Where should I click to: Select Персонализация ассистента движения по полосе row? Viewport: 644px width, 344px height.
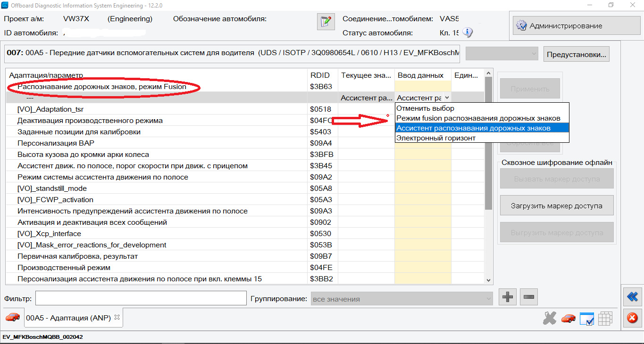click(x=245, y=278)
